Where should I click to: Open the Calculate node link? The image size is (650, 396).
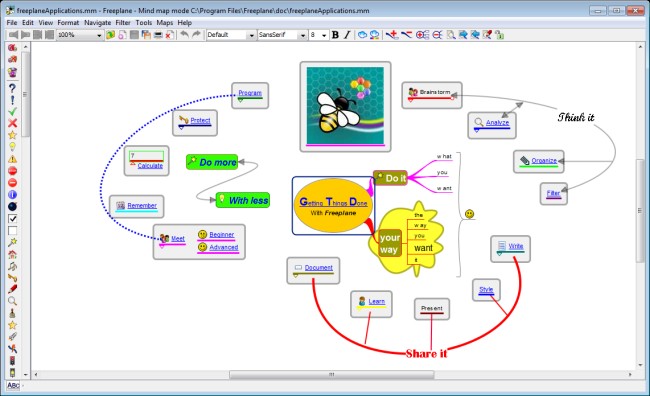150,165
